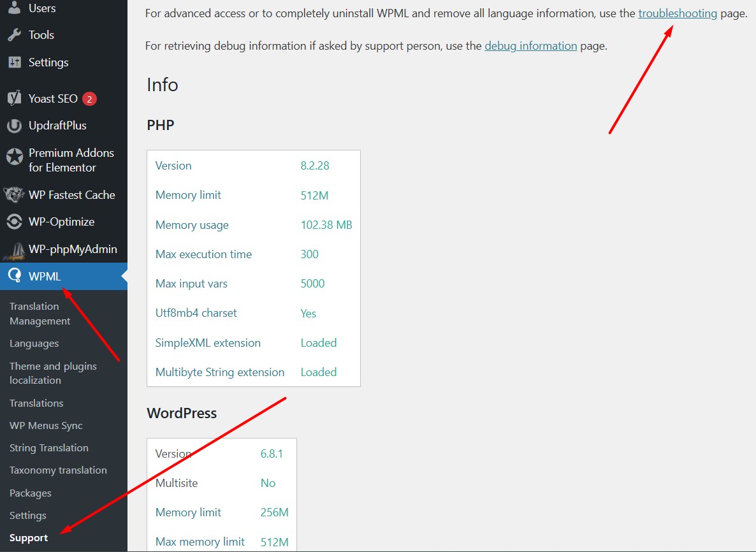The width and height of the screenshot is (756, 552).
Task: Open Taxonomy translation page
Action: pos(59,470)
